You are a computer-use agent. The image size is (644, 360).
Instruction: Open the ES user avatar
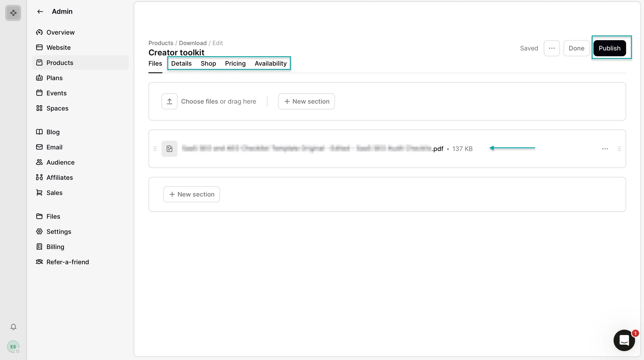point(13,347)
